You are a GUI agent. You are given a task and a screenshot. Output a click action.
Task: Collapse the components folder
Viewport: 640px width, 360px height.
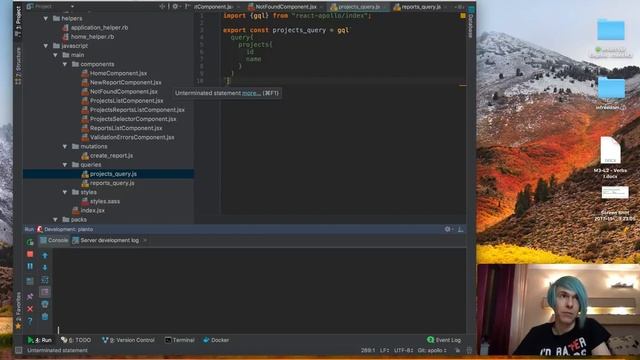tap(64, 64)
